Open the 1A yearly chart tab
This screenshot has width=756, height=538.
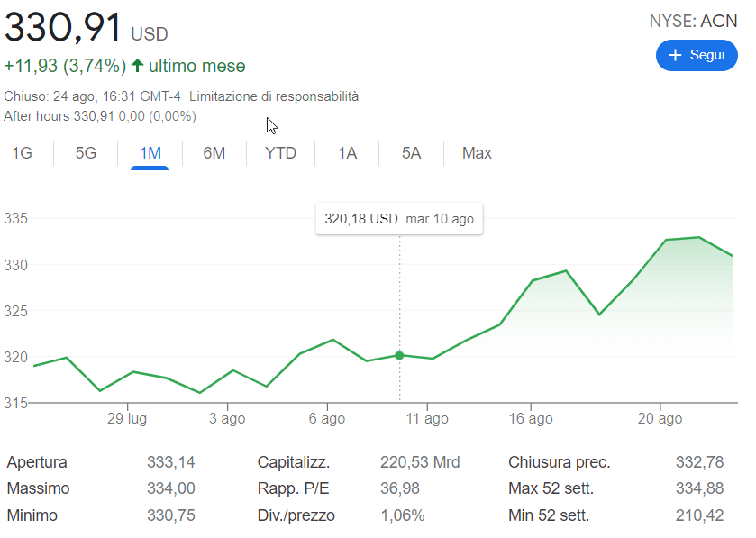click(347, 153)
